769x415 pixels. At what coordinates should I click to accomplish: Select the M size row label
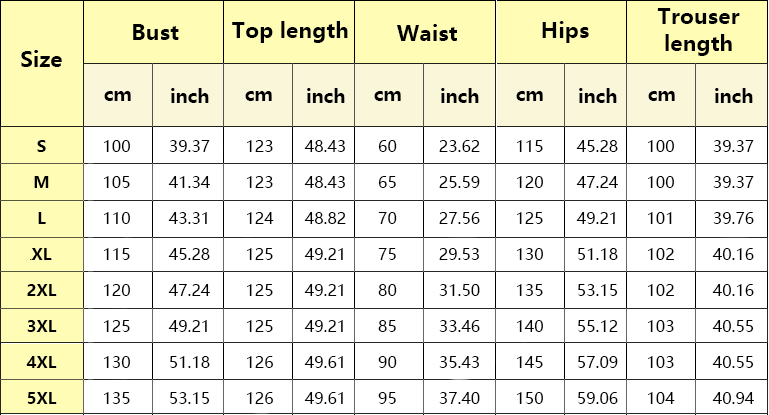coord(42,182)
